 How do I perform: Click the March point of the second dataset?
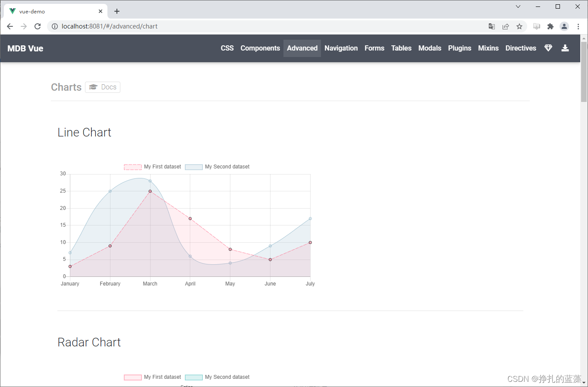click(150, 181)
